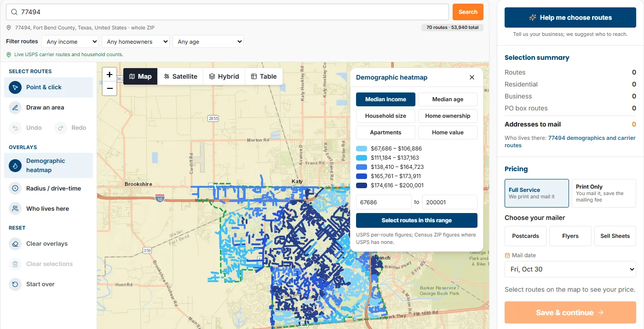Click the Undo arrow icon

(x=15, y=128)
